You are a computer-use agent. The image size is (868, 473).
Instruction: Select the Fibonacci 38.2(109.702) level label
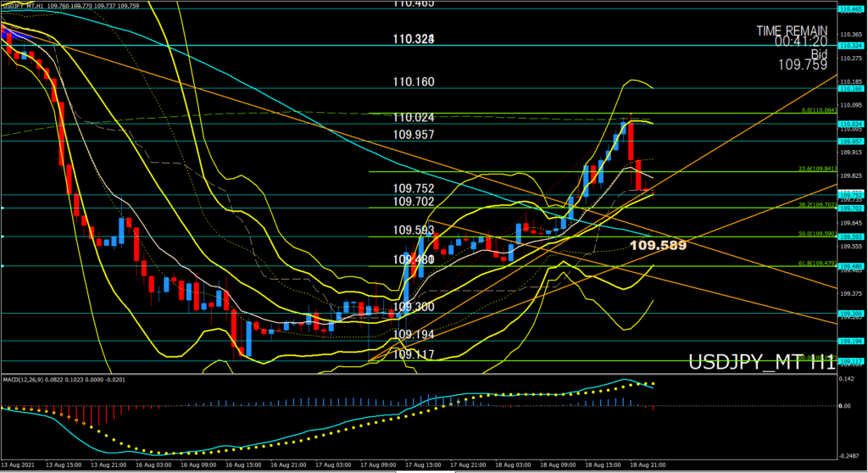click(817, 205)
